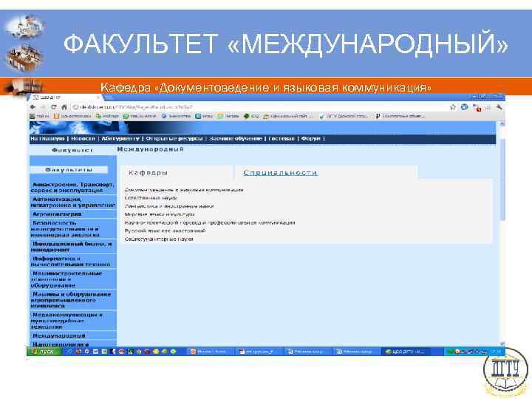532x399 pixels.
Task: Click the browser address bar
Action: [258, 107]
